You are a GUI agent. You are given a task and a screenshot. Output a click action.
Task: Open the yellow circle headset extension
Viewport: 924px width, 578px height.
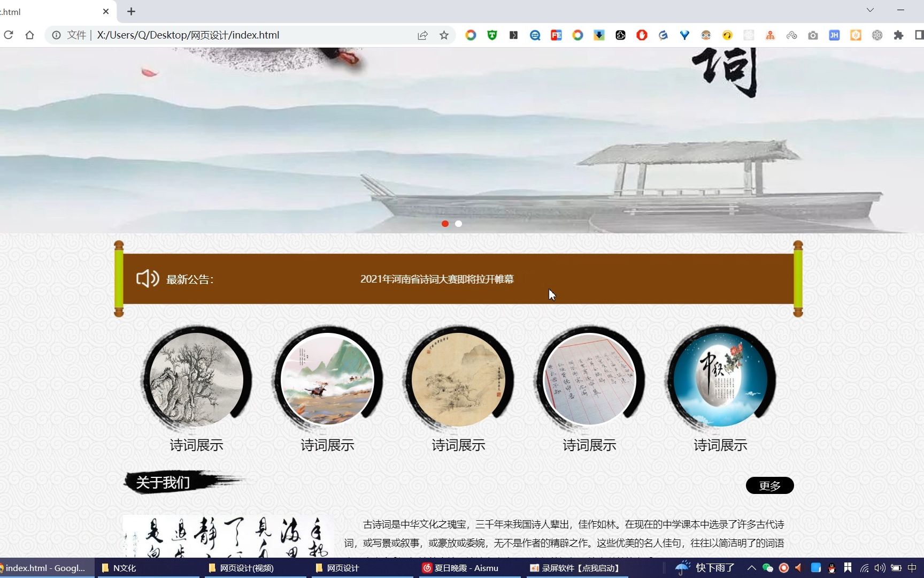pos(727,35)
